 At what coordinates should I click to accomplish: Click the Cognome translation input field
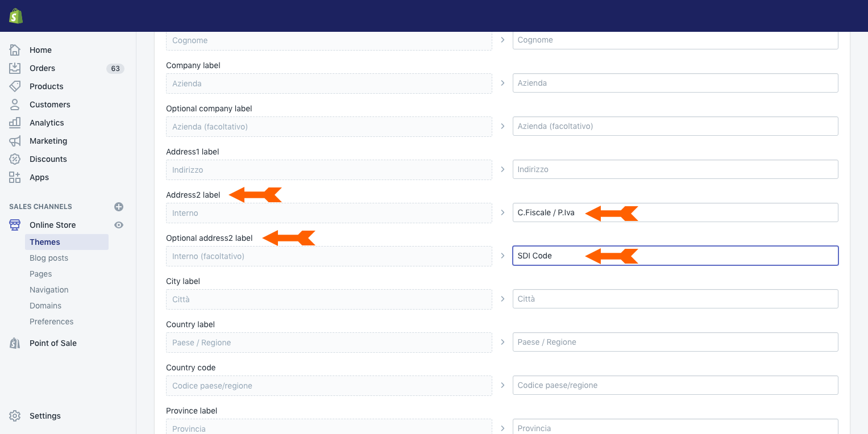pos(675,40)
